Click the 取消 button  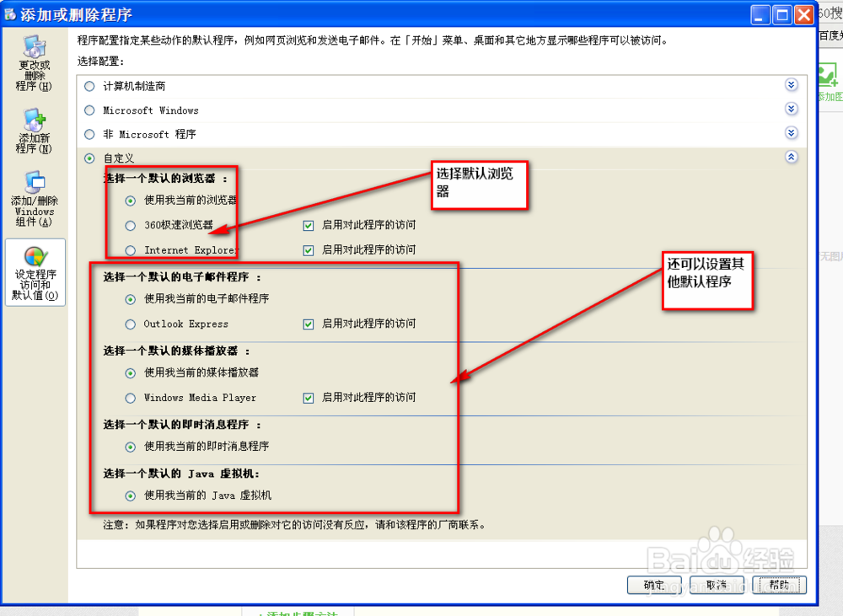click(717, 585)
